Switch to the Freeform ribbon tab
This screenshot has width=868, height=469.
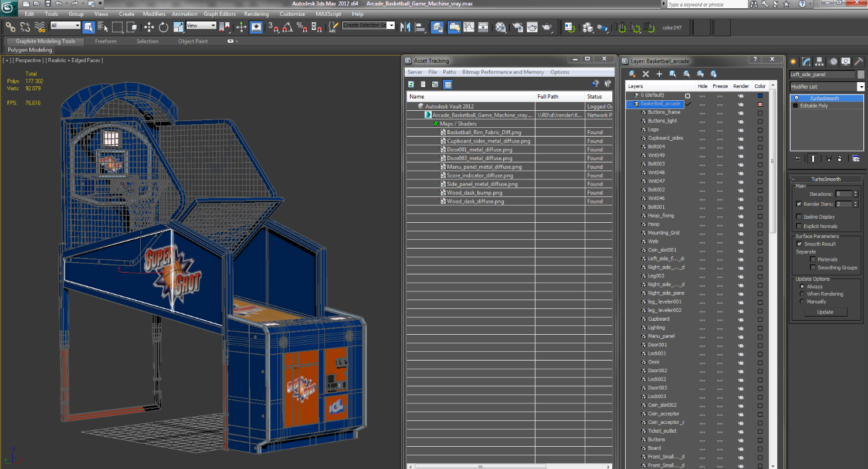point(106,42)
